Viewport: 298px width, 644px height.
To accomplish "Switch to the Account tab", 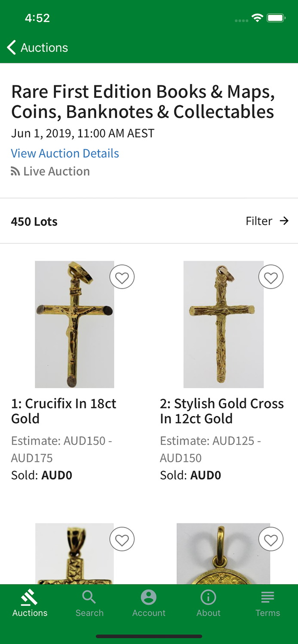I will [149, 603].
